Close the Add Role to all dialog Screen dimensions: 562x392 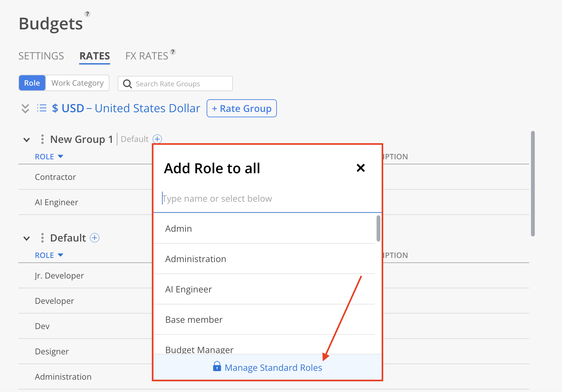(x=360, y=168)
